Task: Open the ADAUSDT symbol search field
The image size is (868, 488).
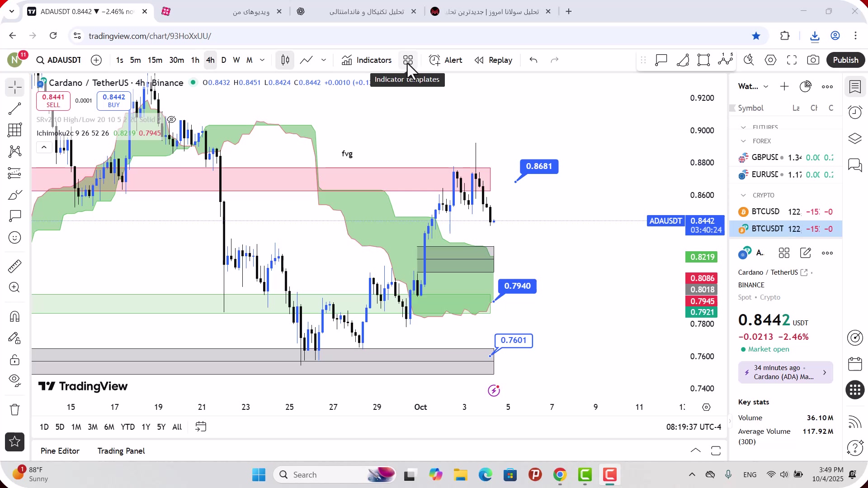Action: pyautogui.click(x=59, y=60)
